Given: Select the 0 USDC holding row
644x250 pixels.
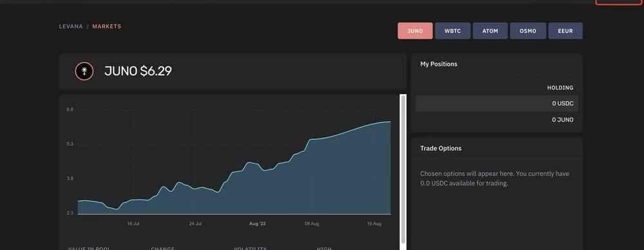Looking at the screenshot, I should [x=497, y=104].
